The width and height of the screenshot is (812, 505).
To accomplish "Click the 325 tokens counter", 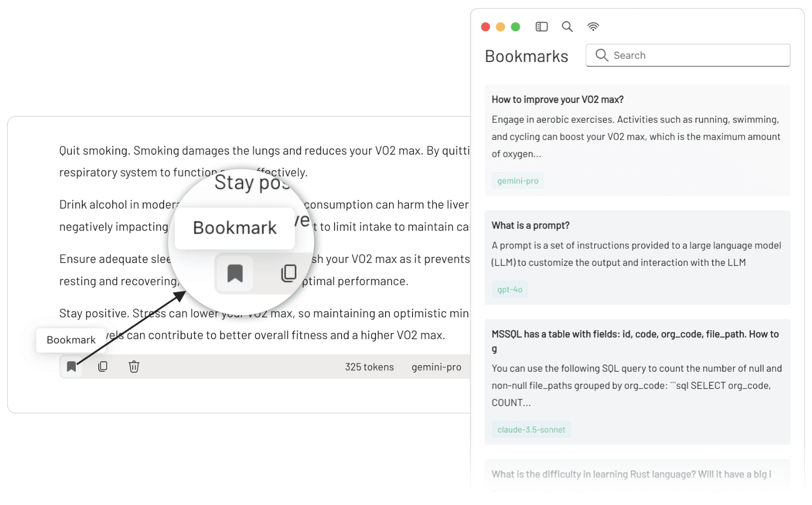I will pyautogui.click(x=369, y=366).
